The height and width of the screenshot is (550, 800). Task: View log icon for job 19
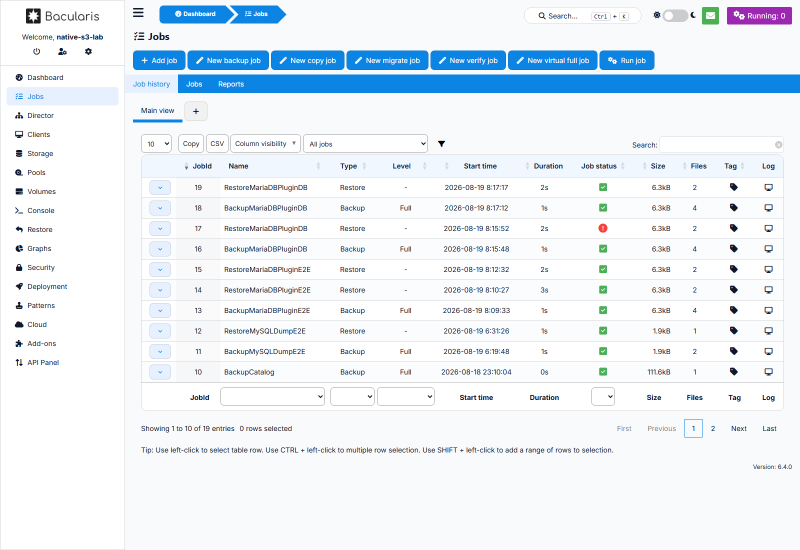(768, 187)
